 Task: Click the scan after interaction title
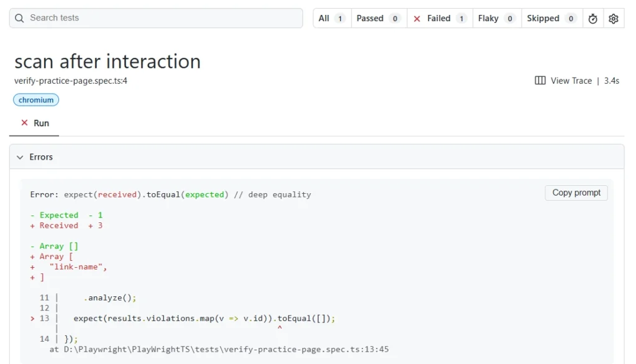pos(107,61)
